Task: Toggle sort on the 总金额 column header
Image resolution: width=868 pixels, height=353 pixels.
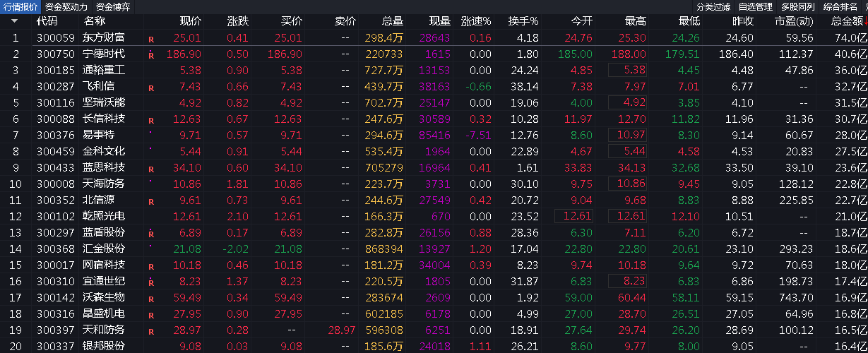Action: point(848,21)
